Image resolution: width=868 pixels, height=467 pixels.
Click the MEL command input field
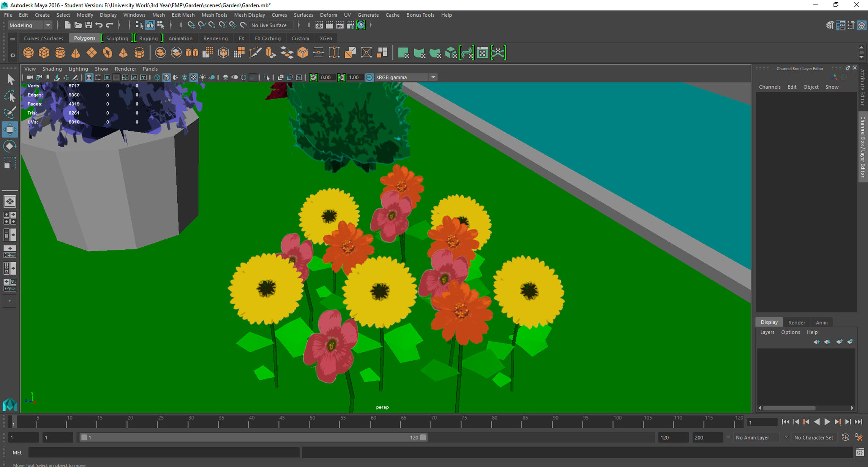point(163,452)
